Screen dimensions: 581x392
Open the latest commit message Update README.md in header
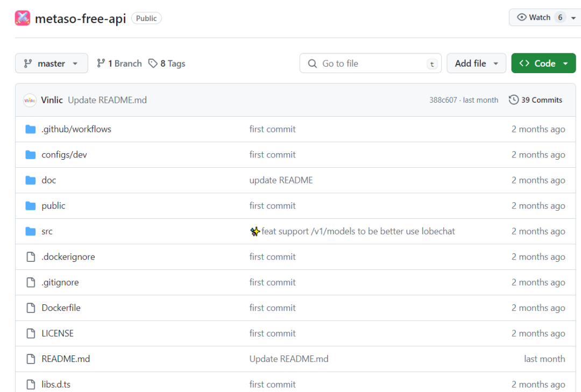pos(108,100)
